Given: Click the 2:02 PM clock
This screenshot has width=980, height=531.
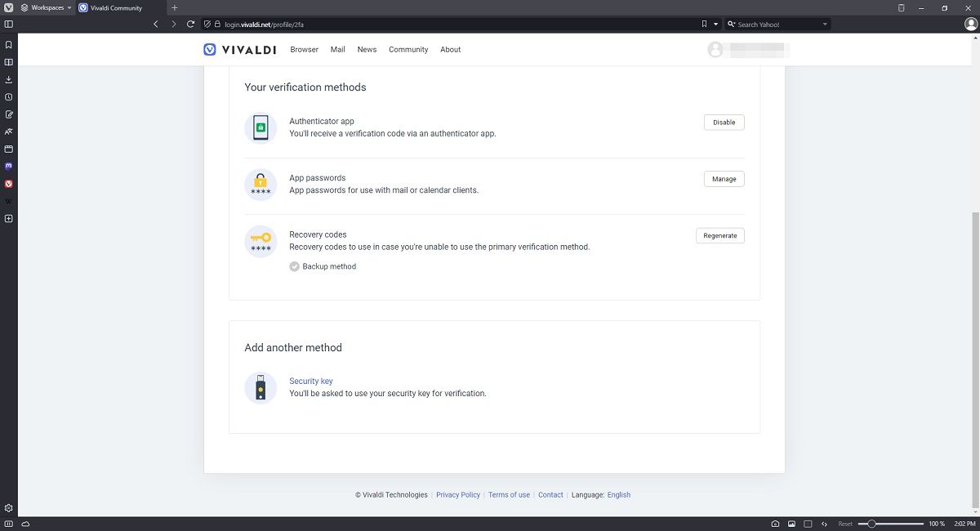Looking at the screenshot, I should click(x=964, y=524).
